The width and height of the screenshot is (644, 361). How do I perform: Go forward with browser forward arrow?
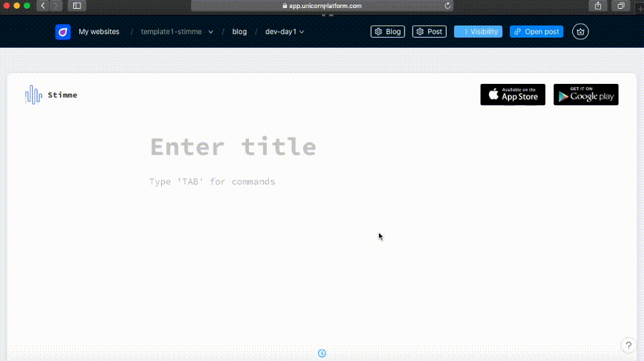tap(56, 6)
